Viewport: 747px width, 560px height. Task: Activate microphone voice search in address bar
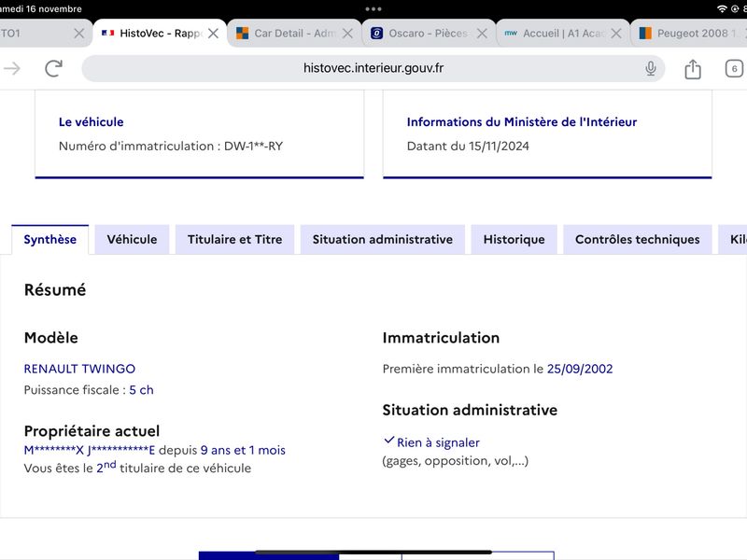pos(650,68)
